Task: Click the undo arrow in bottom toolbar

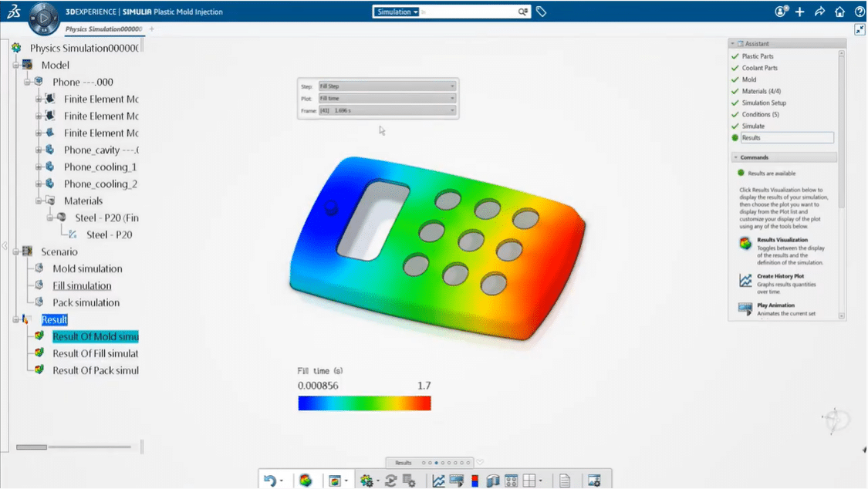Action: [269, 481]
